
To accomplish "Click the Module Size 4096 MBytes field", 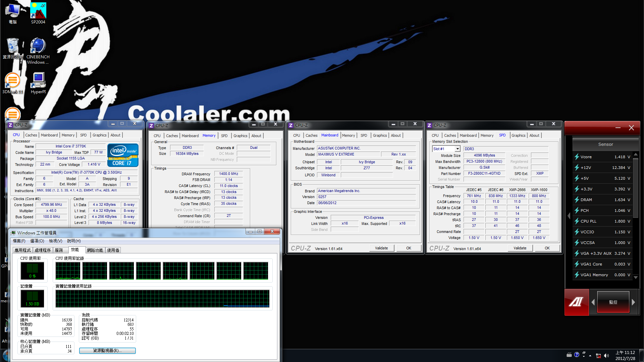I will click(484, 156).
